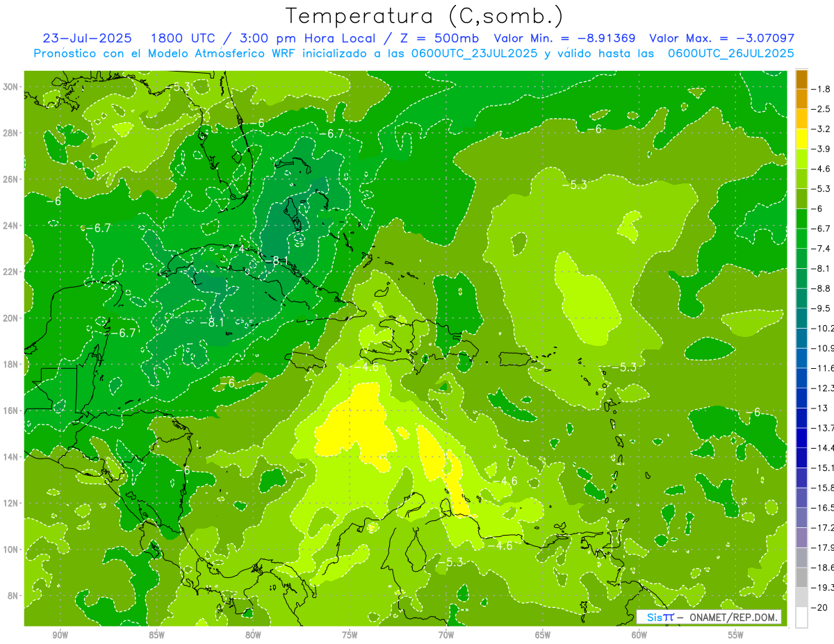Click the legend value -20
834x644 pixels.
pos(820,607)
